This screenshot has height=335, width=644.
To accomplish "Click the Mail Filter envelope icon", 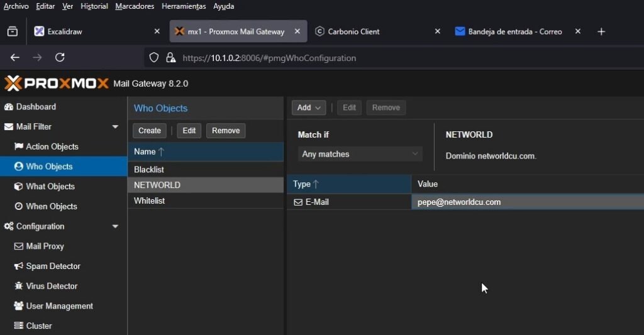I will [9, 127].
